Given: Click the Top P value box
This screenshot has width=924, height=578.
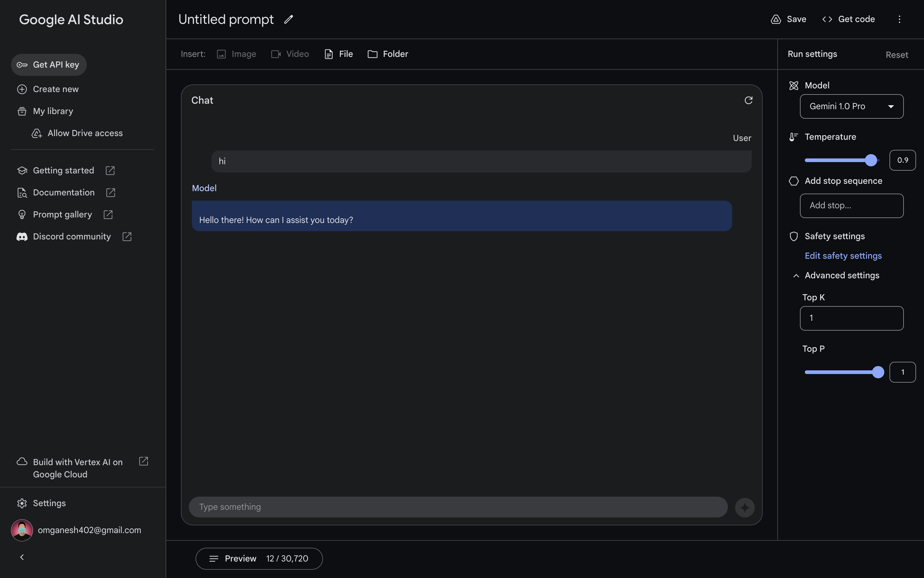Looking at the screenshot, I should (x=902, y=372).
